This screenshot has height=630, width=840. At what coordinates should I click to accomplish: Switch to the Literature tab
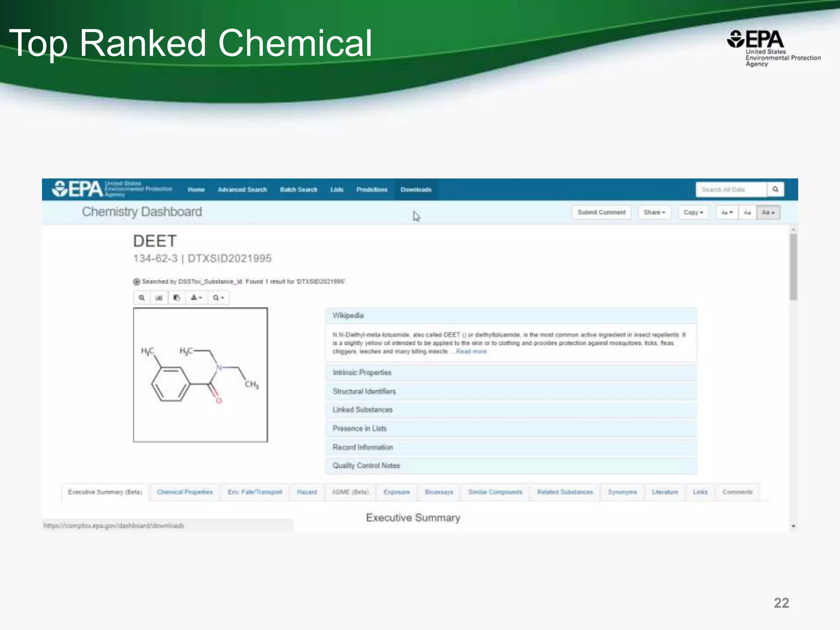(x=665, y=492)
